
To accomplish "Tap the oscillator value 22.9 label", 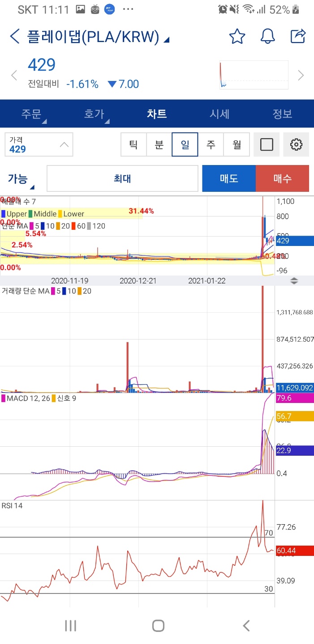I will (x=294, y=450).
